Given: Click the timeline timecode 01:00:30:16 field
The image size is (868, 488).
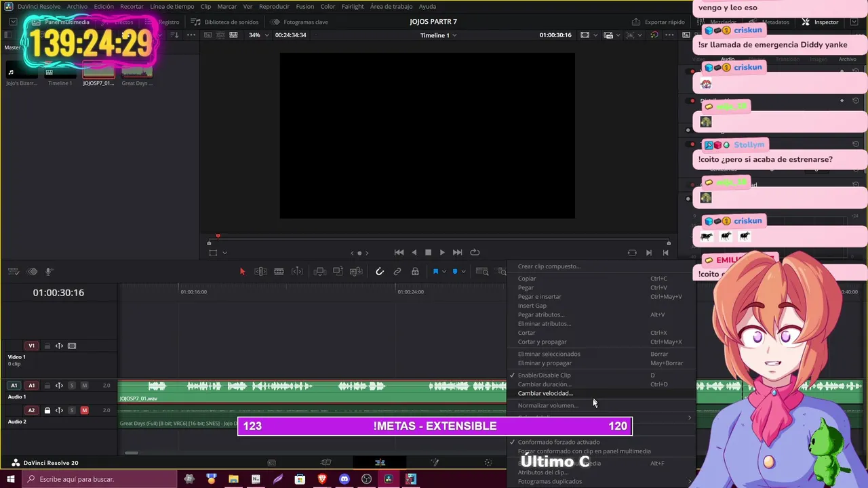Looking at the screenshot, I should pyautogui.click(x=58, y=293).
